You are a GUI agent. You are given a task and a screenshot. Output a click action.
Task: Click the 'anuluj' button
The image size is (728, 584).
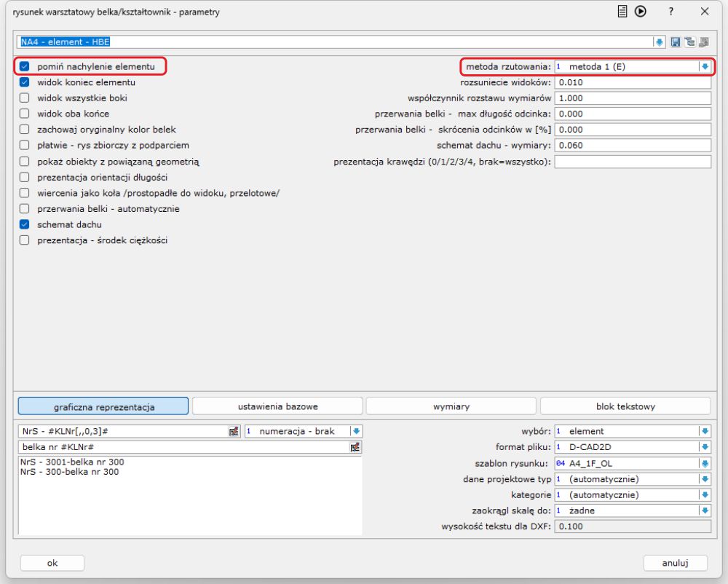[675, 563]
